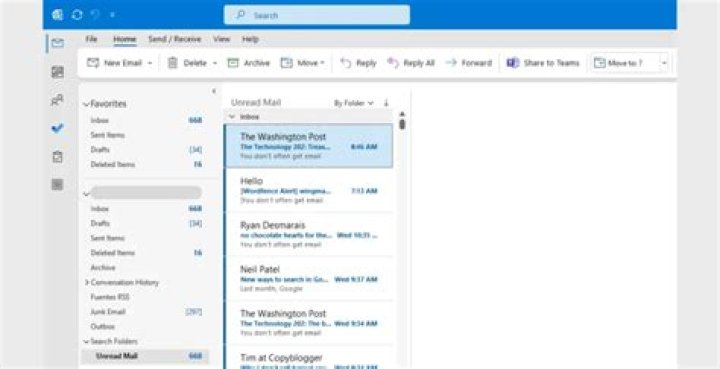
Task: Click the message list scrollbar thumb
Action: 402,124
